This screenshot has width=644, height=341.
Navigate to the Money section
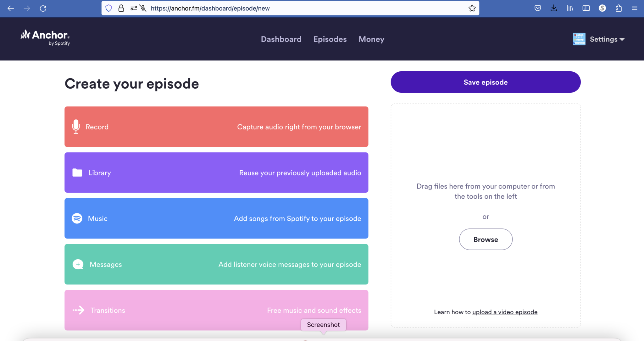(371, 39)
